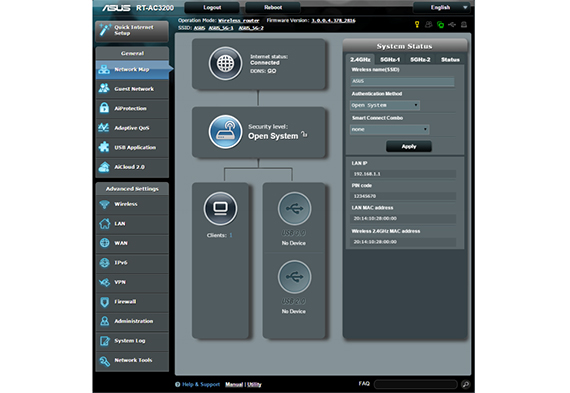Click the Open System security level text
570x393 pixels.
(273, 136)
